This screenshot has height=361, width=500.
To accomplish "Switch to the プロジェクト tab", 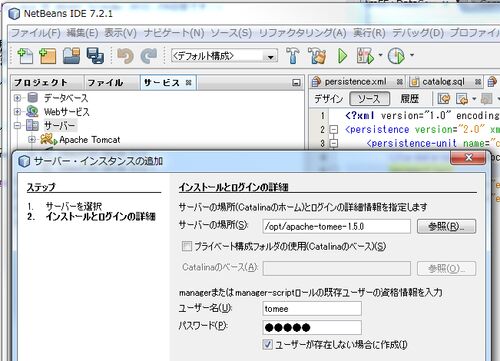I will tap(41, 82).
